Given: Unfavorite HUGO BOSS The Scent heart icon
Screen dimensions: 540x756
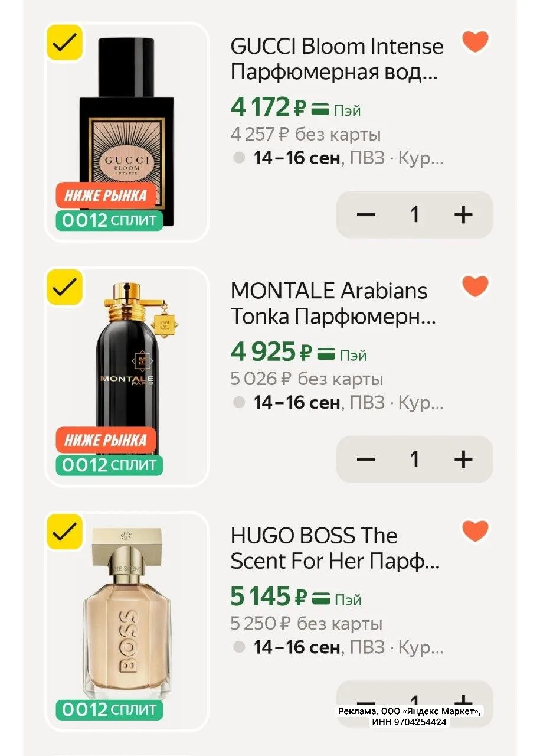Looking at the screenshot, I should (475, 531).
